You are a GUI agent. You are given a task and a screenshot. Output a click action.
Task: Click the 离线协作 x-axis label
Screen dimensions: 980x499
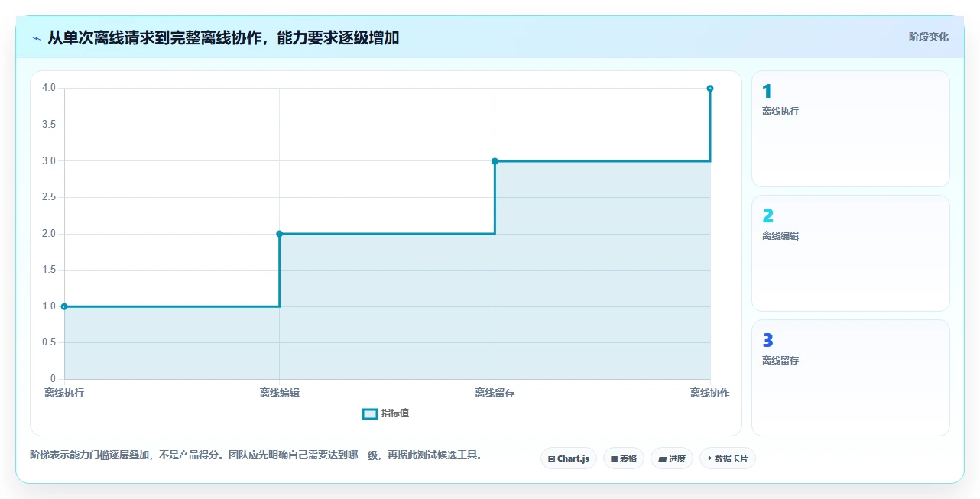point(710,393)
